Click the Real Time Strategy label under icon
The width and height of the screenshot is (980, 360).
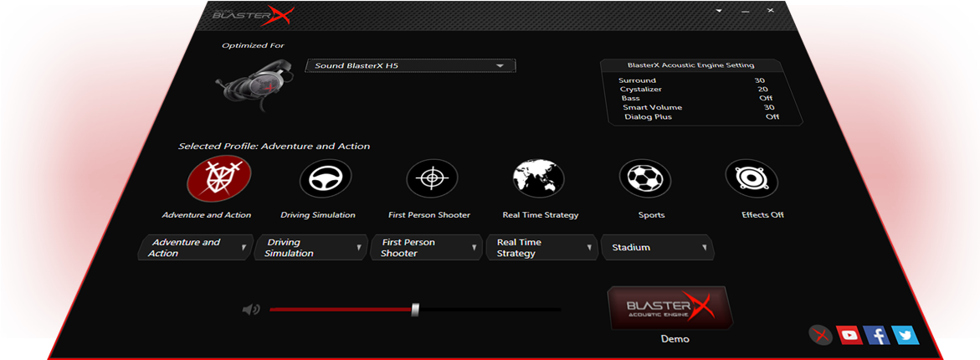(541, 215)
